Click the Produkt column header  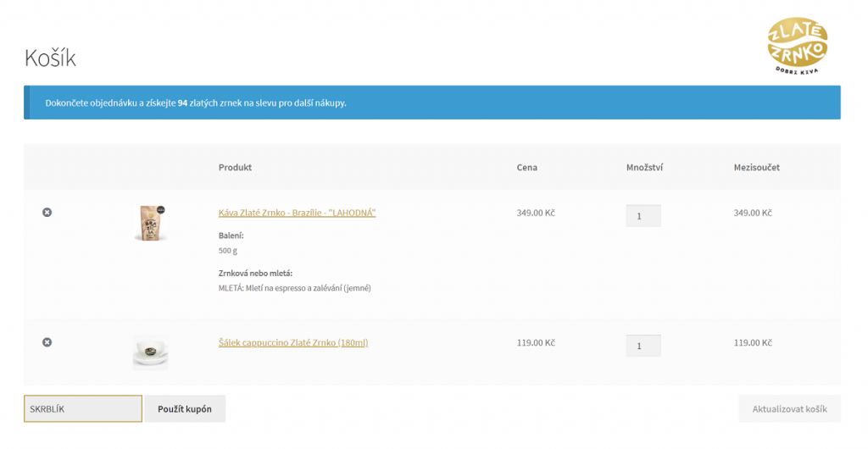(x=235, y=167)
